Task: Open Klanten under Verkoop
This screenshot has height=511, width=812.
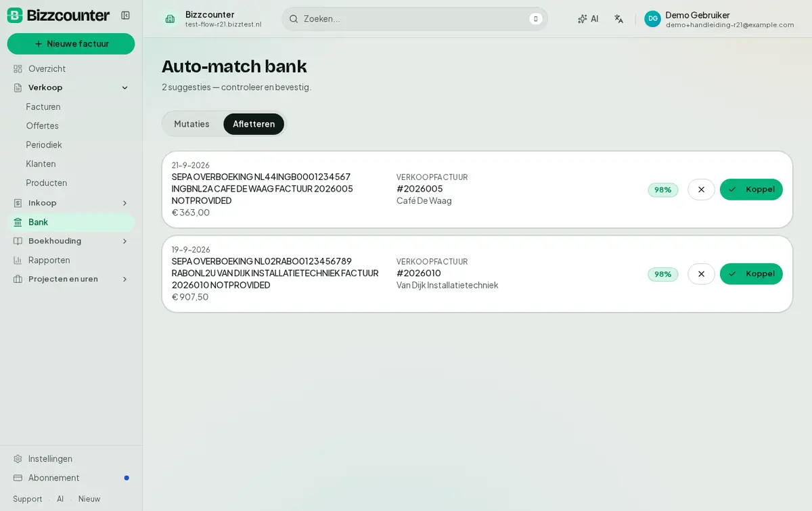Action: 41,163
